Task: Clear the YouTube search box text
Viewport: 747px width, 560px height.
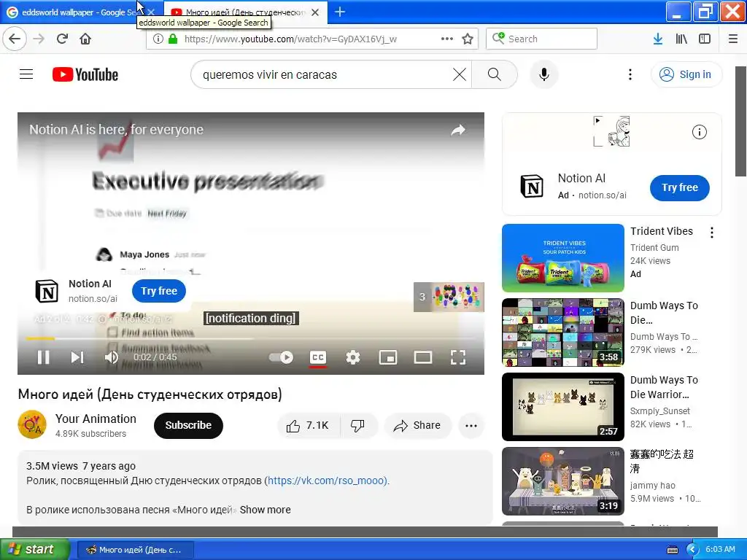Action: [460, 74]
